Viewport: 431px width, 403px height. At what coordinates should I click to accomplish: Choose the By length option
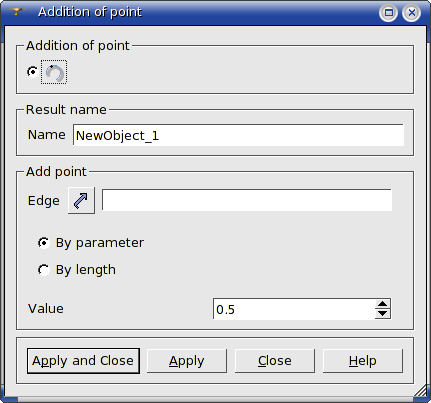[x=44, y=270]
